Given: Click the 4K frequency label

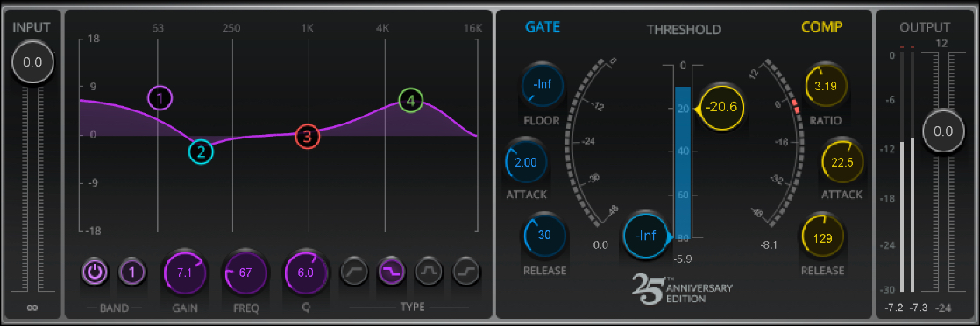Looking at the screenshot, I should tap(382, 27).
